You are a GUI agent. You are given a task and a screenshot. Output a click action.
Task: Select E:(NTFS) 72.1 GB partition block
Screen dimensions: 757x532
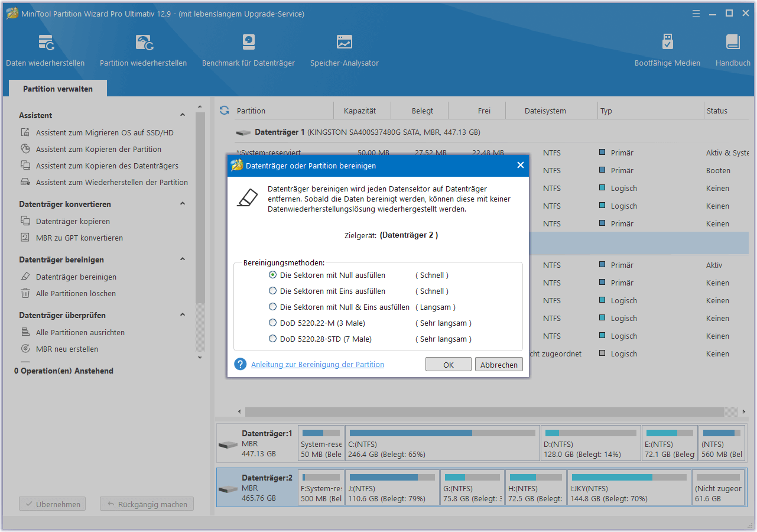pos(669,443)
